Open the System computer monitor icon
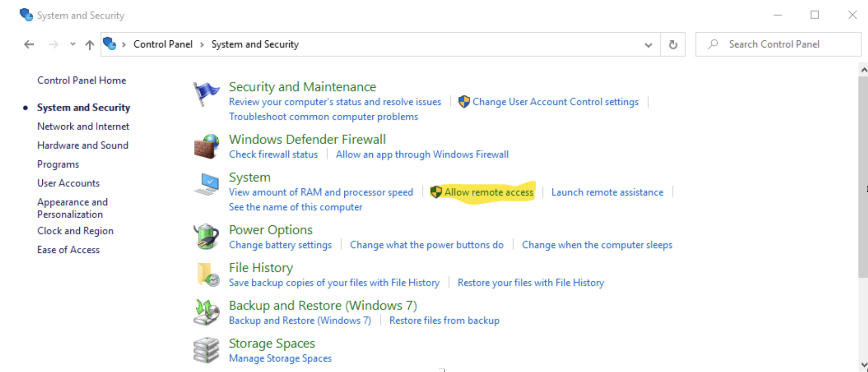 coord(207,185)
